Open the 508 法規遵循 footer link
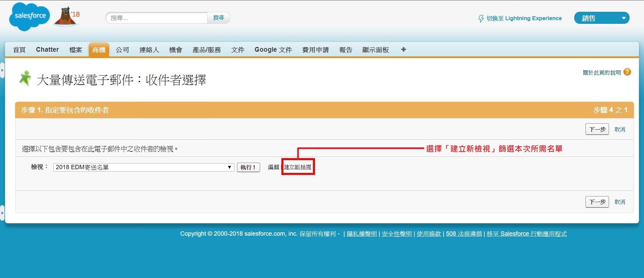644x278 pixels. click(x=464, y=234)
